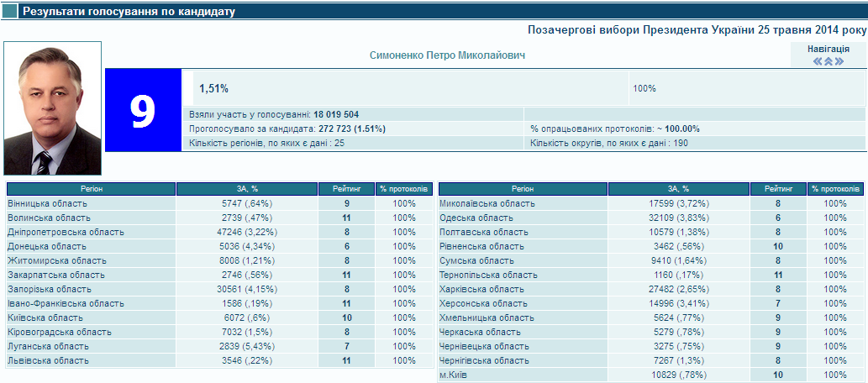
Task: Select Львівська область in the table
Action: tap(47, 360)
